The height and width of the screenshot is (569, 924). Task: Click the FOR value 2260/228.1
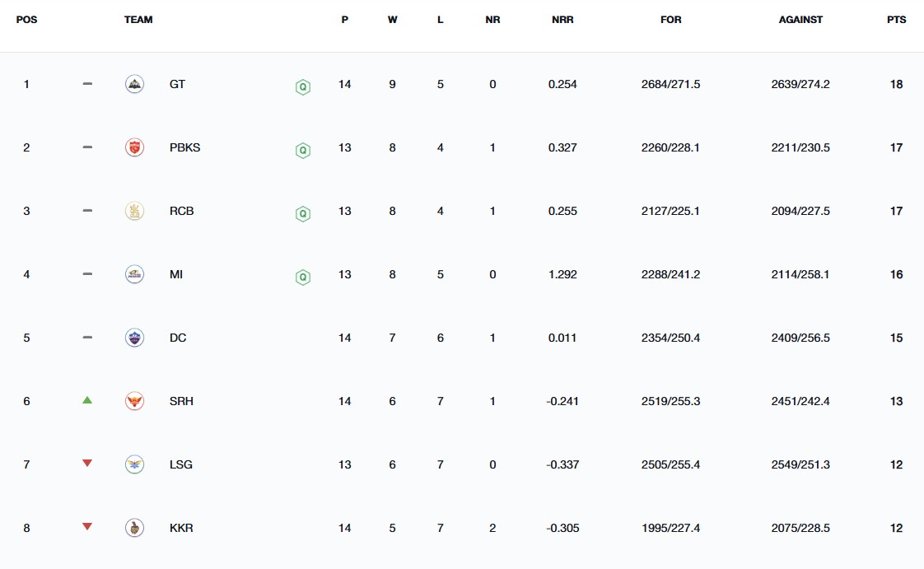(670, 147)
